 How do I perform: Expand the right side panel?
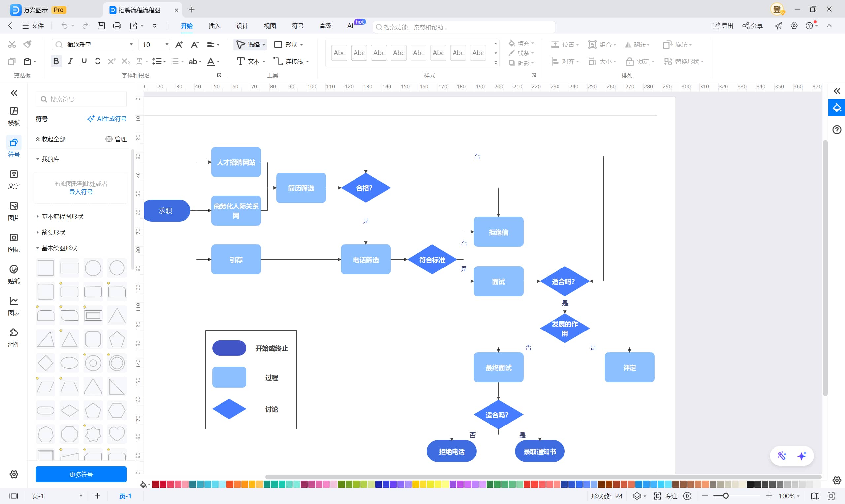tap(836, 91)
